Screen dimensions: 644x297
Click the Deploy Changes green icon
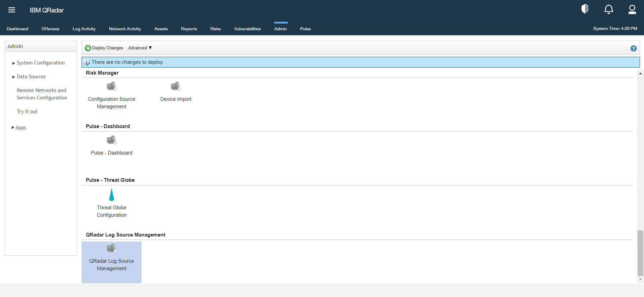[88, 48]
